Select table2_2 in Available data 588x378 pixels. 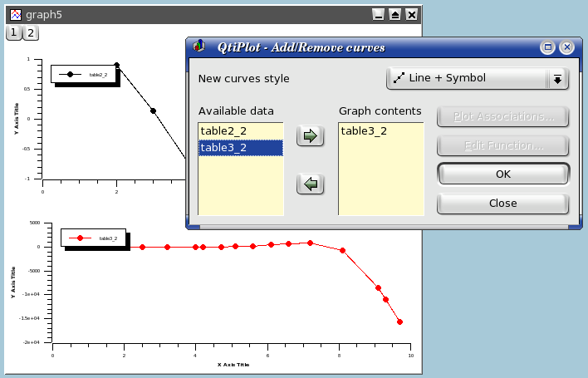pos(240,130)
